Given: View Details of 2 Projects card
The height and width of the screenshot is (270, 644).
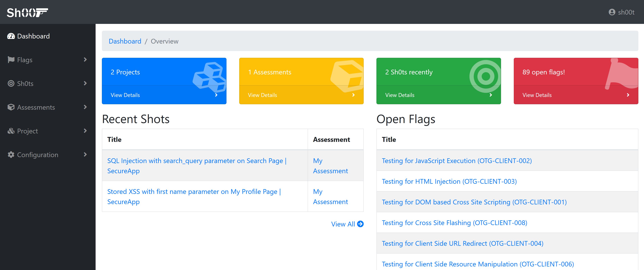Looking at the screenshot, I should pos(164,95).
